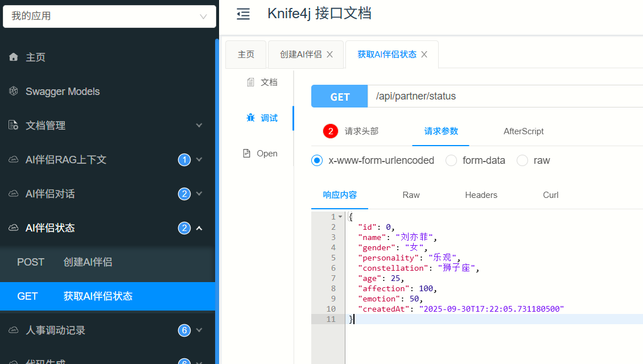Screen dimensions: 643x364
Task: Open GET 获取AI伴侣状态 endpoint
Action: [x=108, y=296]
